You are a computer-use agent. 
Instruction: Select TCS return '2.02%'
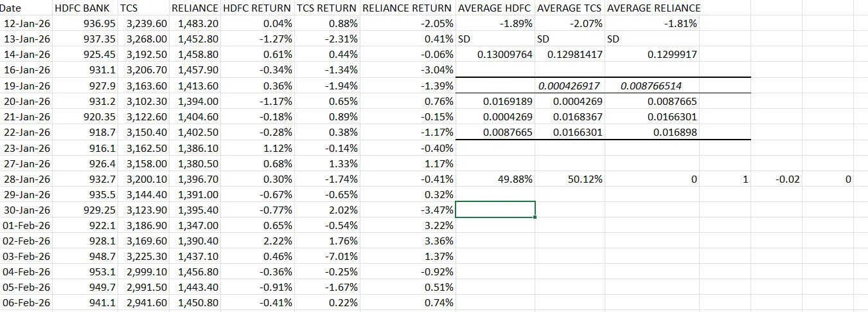coord(327,210)
